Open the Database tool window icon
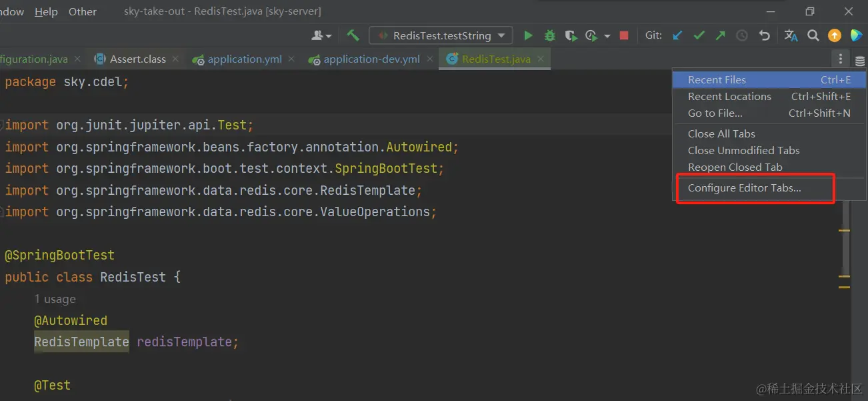 click(860, 61)
